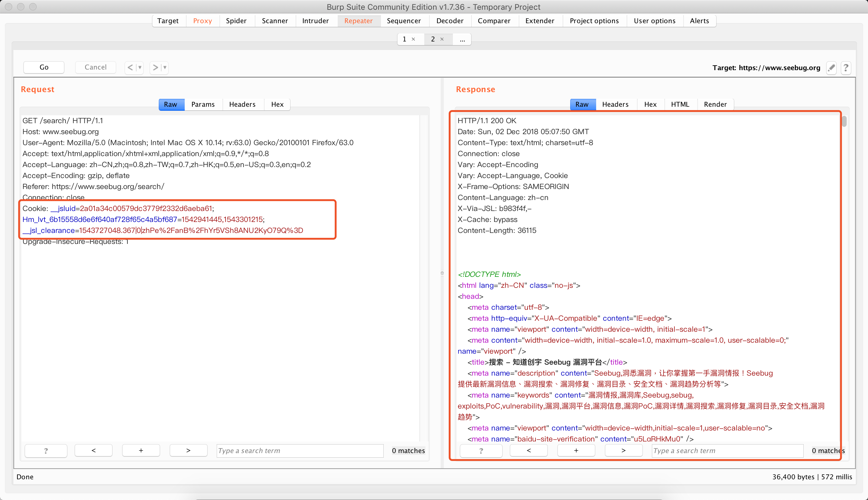Open new Repeater tab via ellipsis tab
Image resolution: width=868 pixels, height=500 pixels.
click(x=462, y=40)
